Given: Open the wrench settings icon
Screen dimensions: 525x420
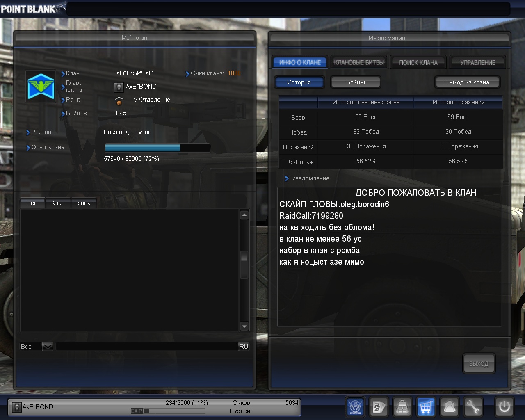Looking at the screenshot, I should pyautogui.click(x=473, y=407).
